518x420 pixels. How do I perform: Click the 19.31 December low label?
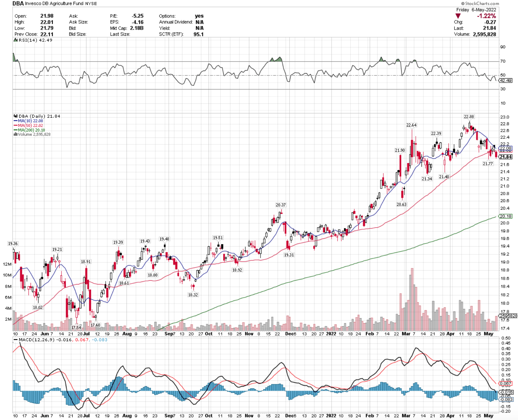pyautogui.click(x=289, y=255)
